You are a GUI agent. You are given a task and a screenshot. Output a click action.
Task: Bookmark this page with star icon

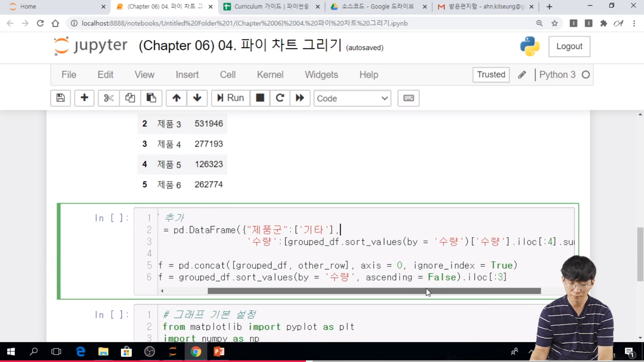coord(555,23)
